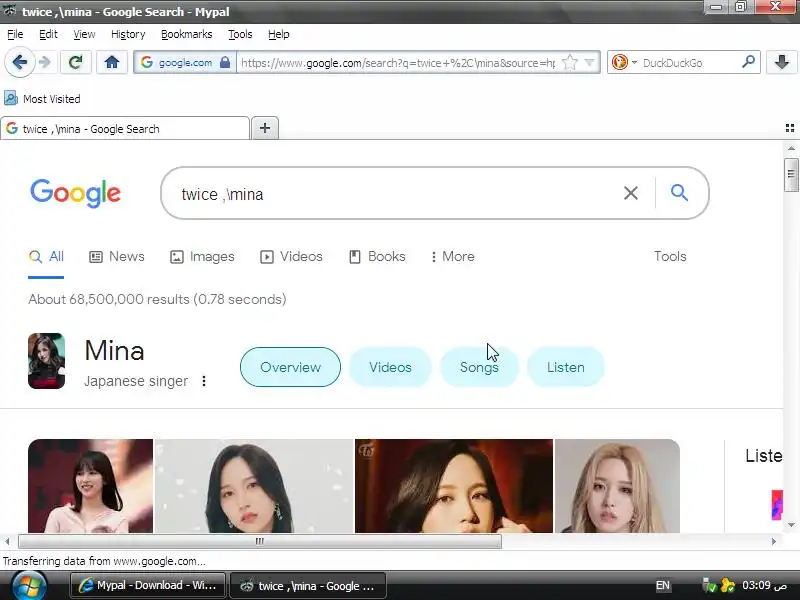Open Google search Tools filter
The width and height of the screenshot is (800, 600).
pos(670,256)
